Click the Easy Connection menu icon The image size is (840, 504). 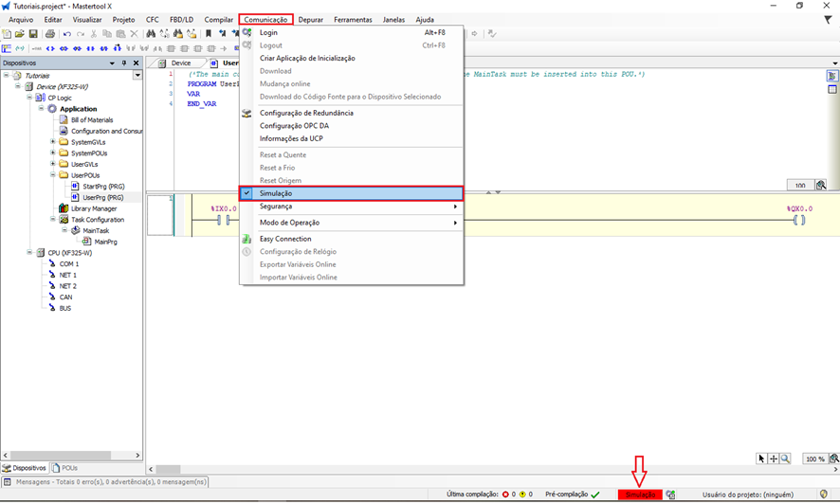pyautogui.click(x=247, y=239)
